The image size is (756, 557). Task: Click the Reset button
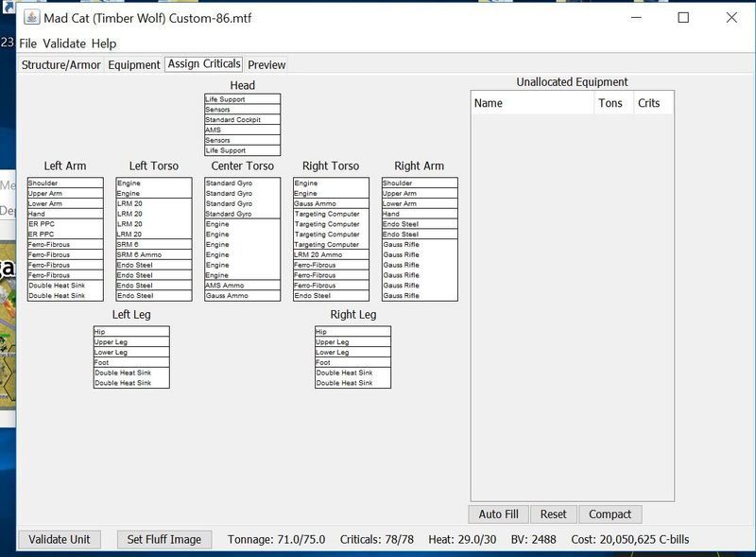pos(554,514)
